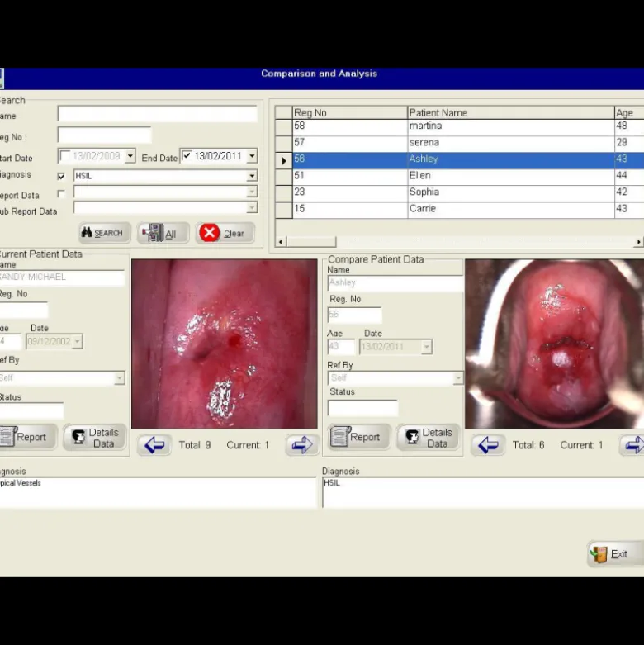Expand the Sub Report Data dropdown

(252, 208)
